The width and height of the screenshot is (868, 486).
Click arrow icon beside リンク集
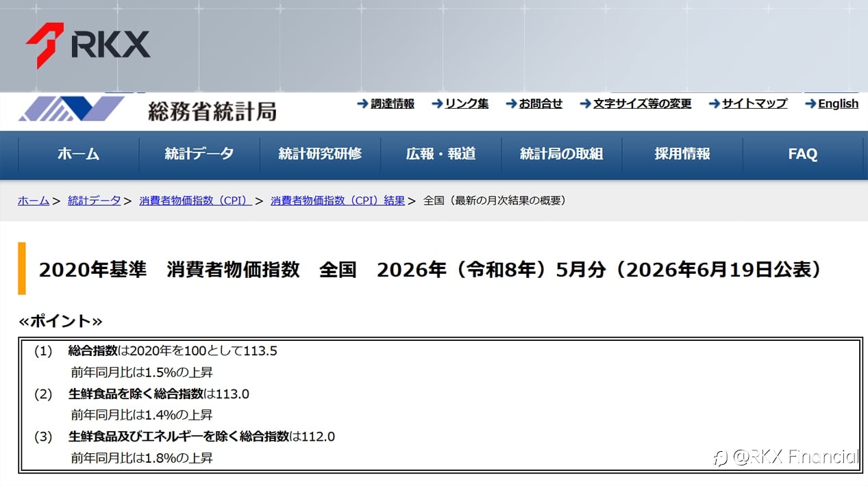coord(437,104)
